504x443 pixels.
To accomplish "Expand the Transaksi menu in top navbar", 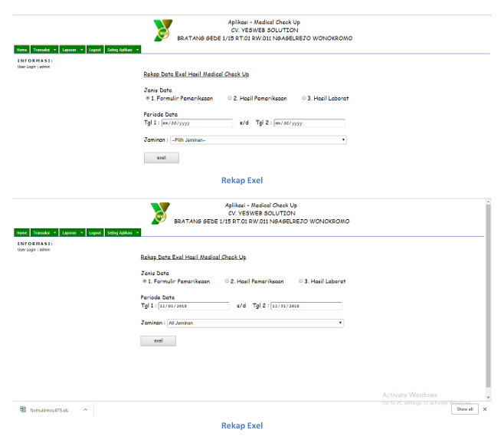I will [x=44, y=50].
